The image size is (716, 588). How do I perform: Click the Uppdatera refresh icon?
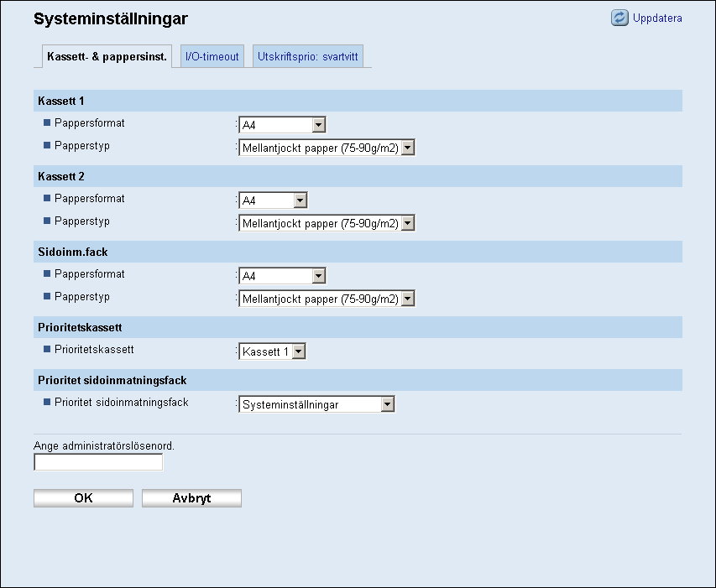(619, 18)
